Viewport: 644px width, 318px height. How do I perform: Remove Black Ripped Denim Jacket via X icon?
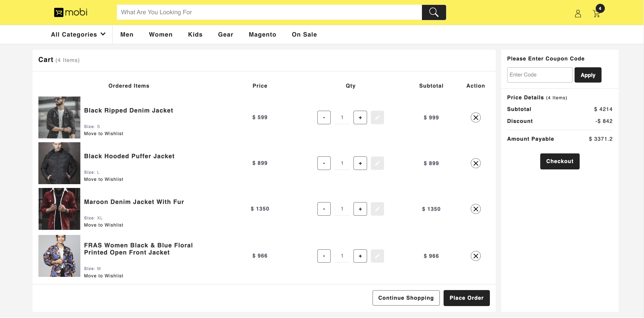tap(476, 117)
